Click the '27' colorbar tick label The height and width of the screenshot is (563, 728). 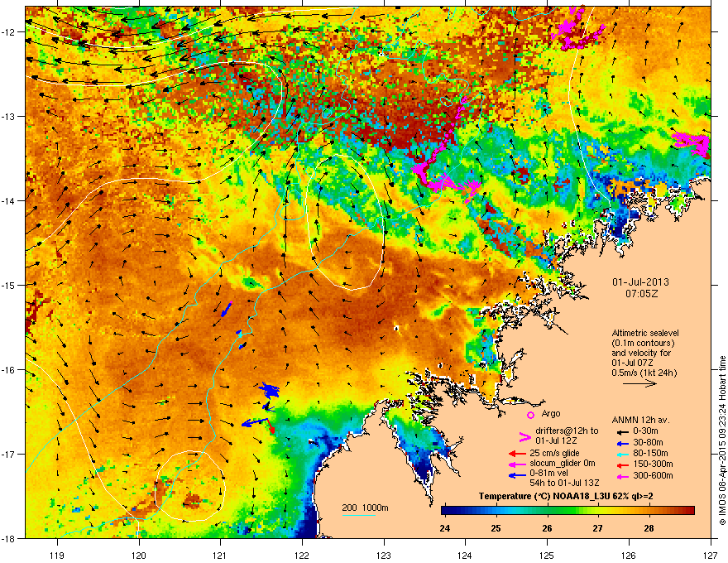[x=598, y=528]
